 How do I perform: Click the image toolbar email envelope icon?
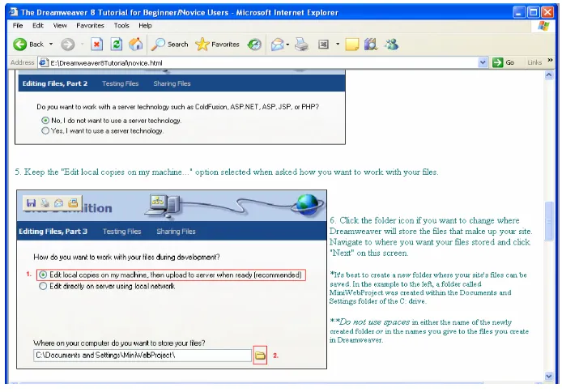[x=59, y=203]
